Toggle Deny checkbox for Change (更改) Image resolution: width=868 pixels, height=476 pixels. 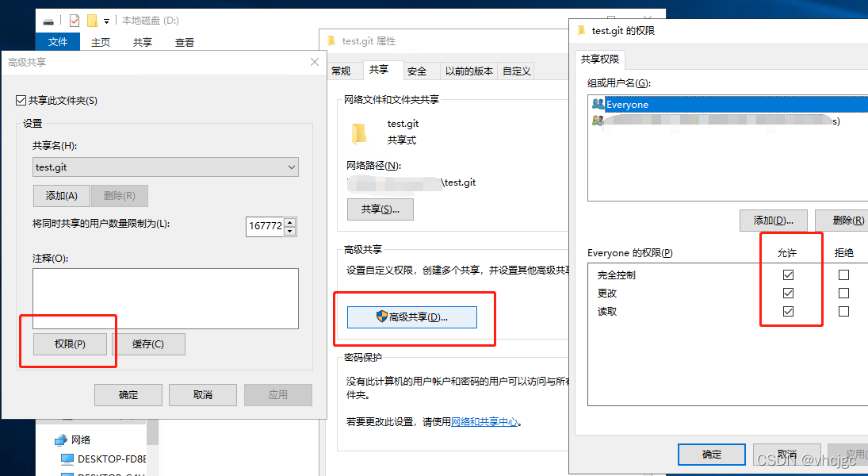coord(843,293)
